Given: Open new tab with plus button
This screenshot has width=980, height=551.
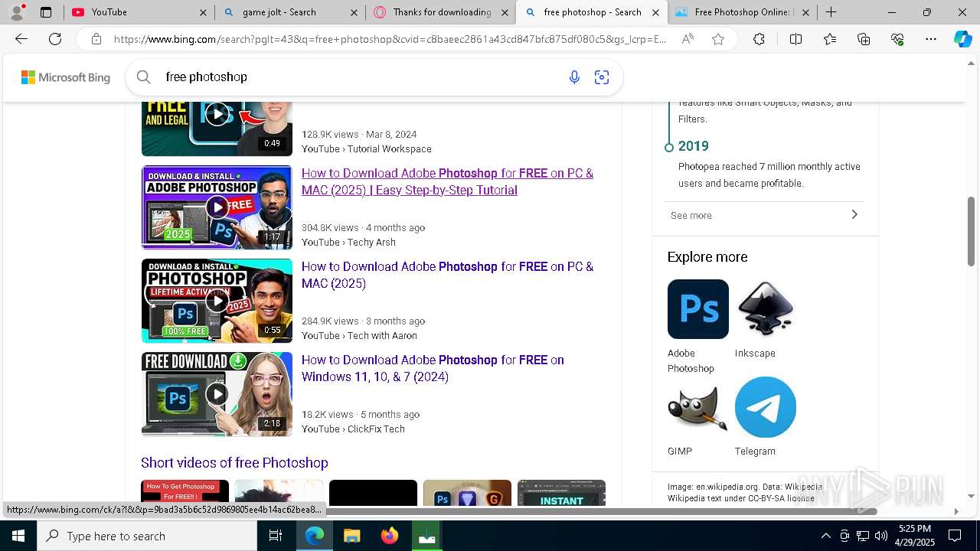Looking at the screenshot, I should click(831, 12).
